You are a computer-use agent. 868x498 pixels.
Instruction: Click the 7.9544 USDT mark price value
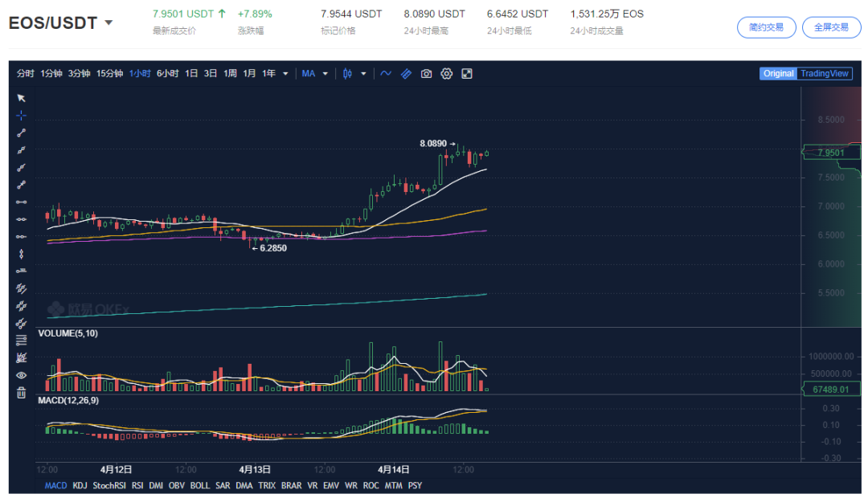pos(351,14)
